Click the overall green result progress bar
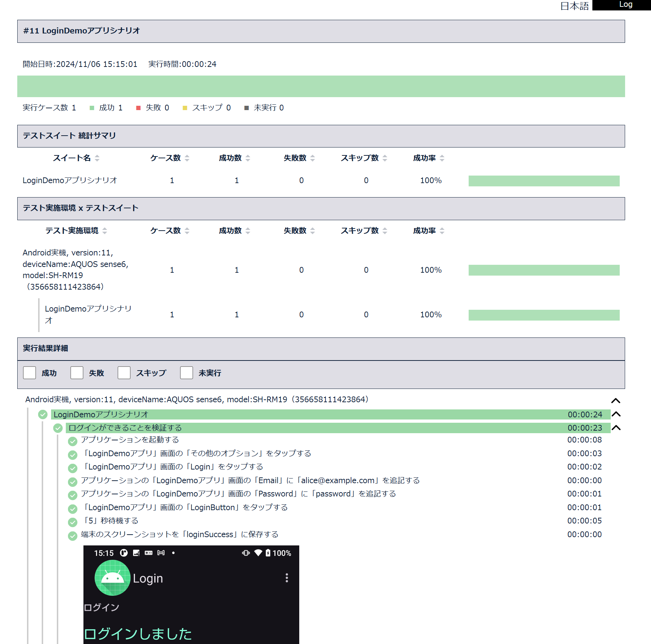The width and height of the screenshot is (651, 644). pos(321,86)
